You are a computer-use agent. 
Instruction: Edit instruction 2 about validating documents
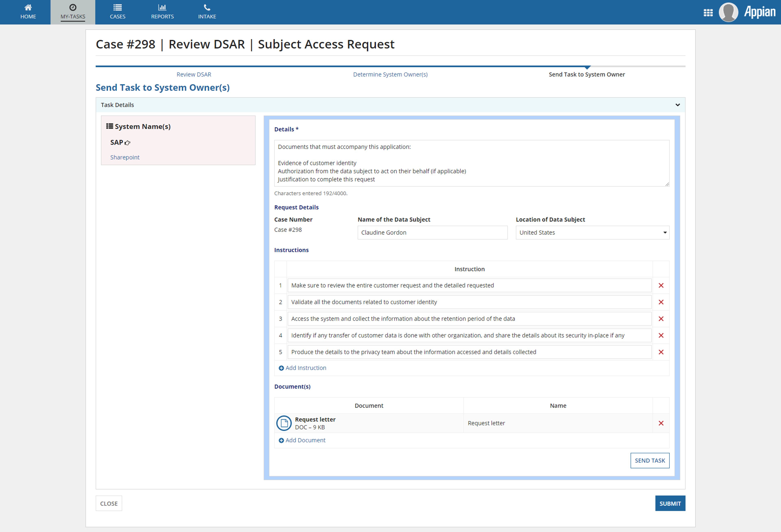[469, 302]
